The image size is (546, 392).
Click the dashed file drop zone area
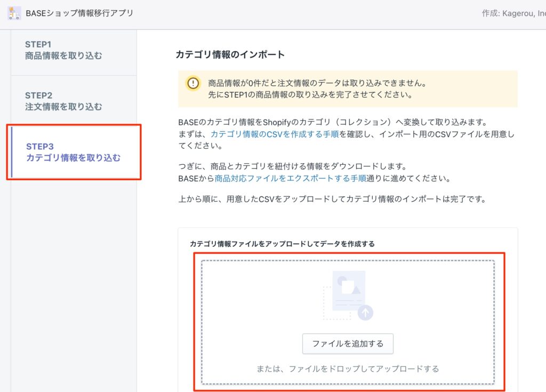[x=348, y=322]
